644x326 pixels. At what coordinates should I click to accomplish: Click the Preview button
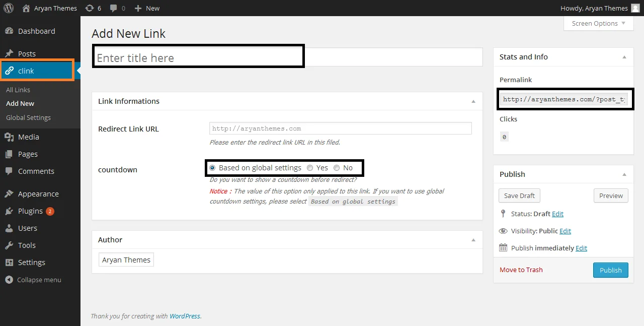(x=611, y=195)
